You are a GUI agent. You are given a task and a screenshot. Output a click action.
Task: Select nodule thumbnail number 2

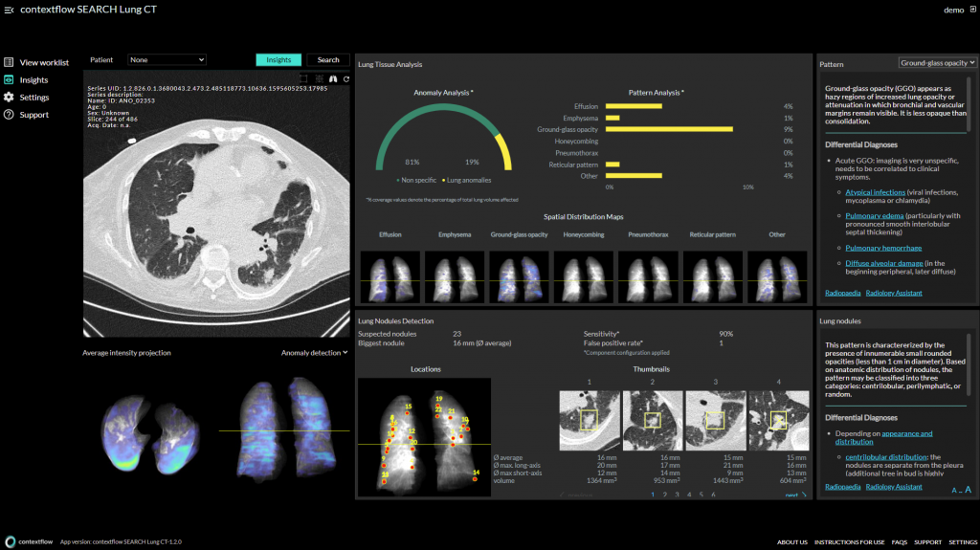click(x=653, y=421)
